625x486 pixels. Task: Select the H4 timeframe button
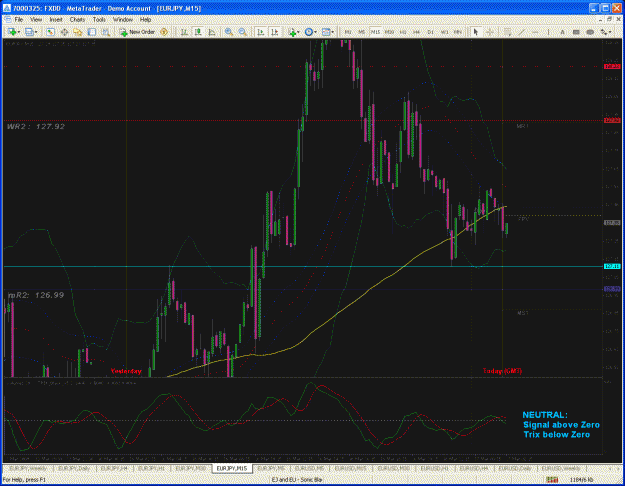point(417,32)
